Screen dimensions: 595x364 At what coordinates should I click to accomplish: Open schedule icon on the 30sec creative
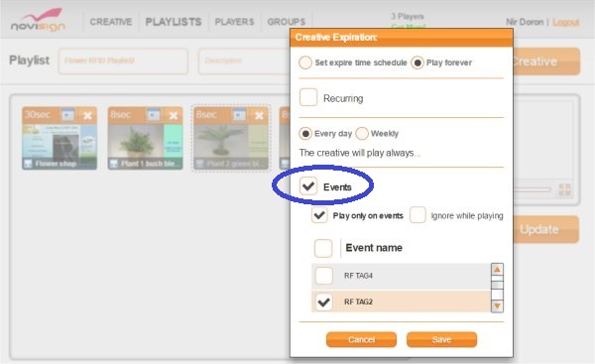click(x=67, y=115)
